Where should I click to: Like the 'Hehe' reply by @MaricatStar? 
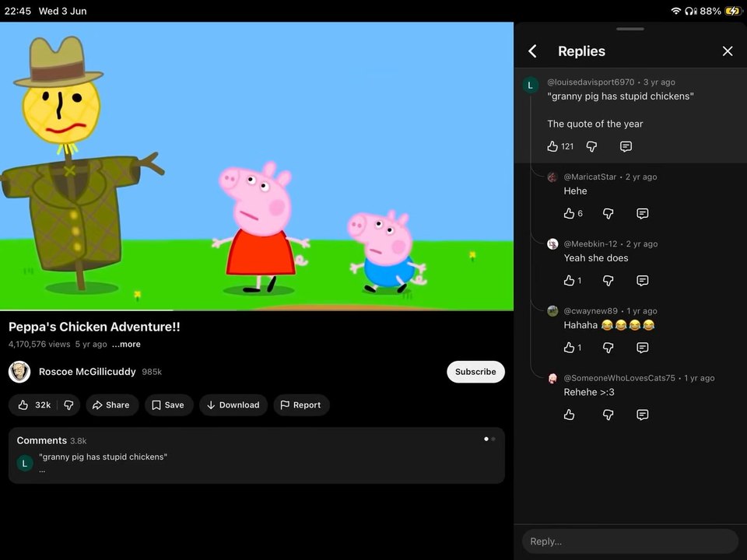coord(569,213)
